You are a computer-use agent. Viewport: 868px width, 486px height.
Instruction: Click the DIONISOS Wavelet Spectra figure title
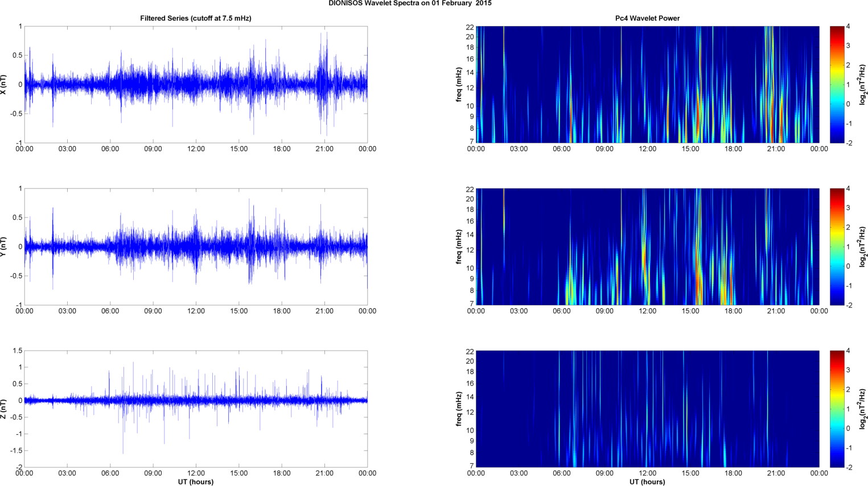[410, 3]
